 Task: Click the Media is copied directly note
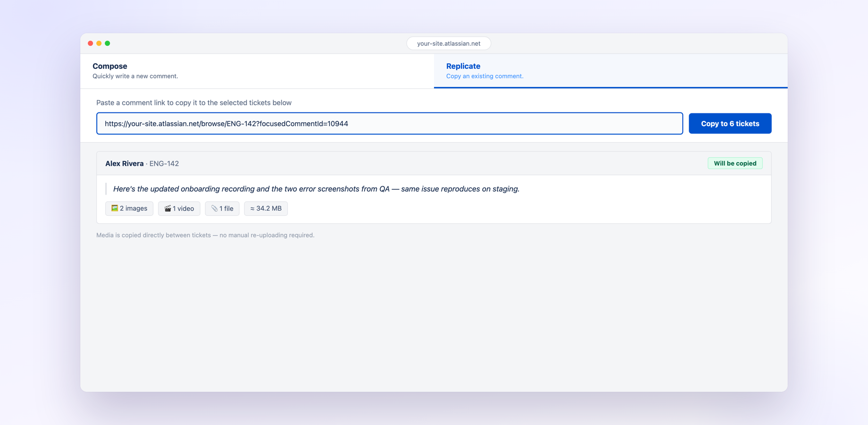click(205, 235)
